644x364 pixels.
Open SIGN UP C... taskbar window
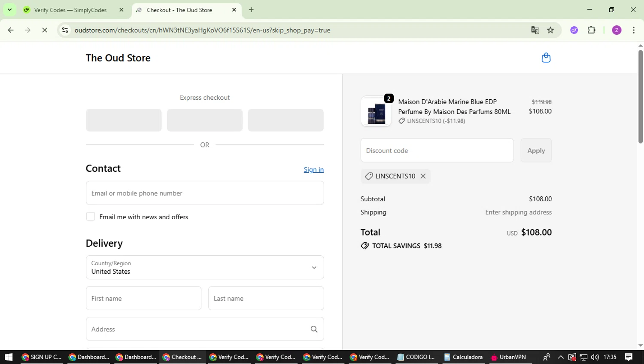click(41, 357)
